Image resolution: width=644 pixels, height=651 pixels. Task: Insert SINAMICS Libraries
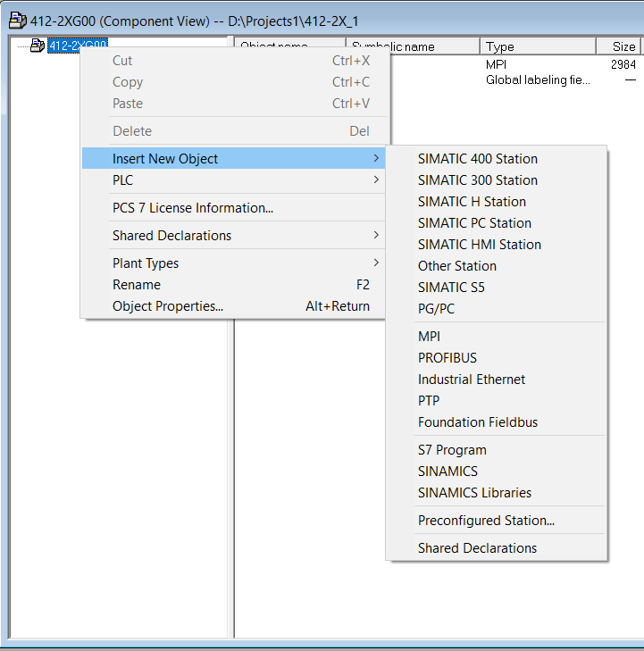coord(497,493)
